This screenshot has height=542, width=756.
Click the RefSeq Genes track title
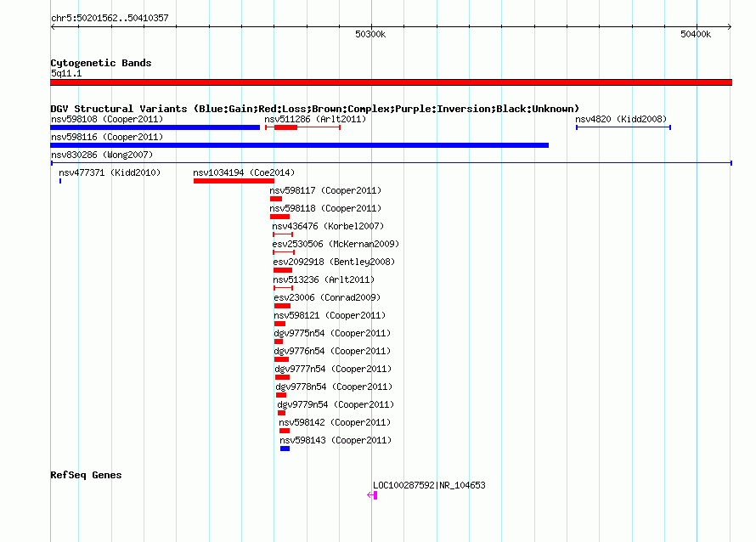(86, 475)
